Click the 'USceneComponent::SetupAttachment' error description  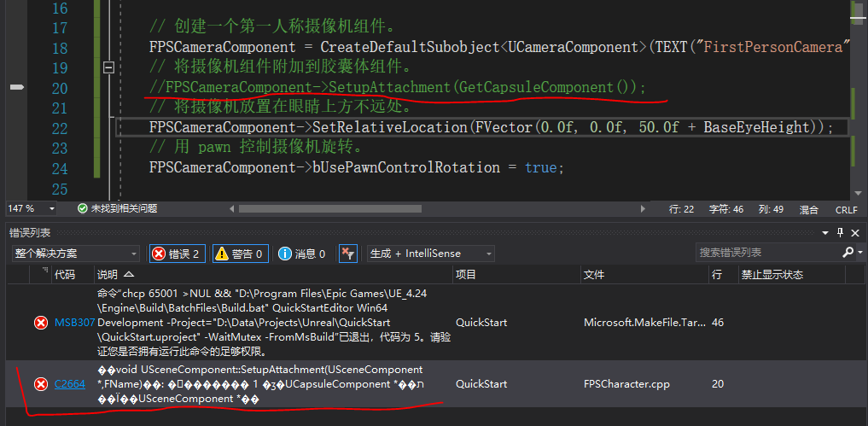point(260,384)
